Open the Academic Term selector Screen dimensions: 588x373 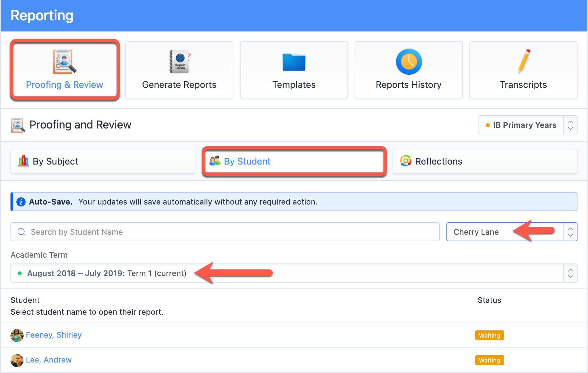(294, 273)
